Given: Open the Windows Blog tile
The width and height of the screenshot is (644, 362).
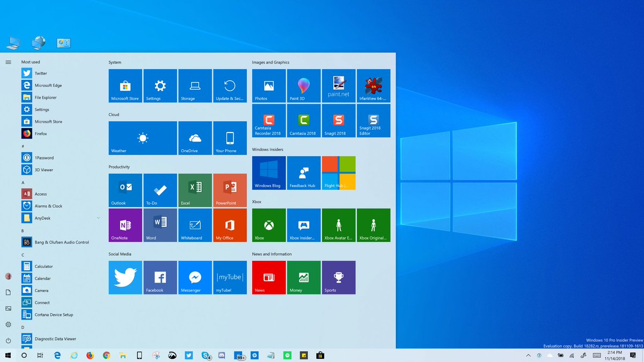Looking at the screenshot, I should point(269,173).
